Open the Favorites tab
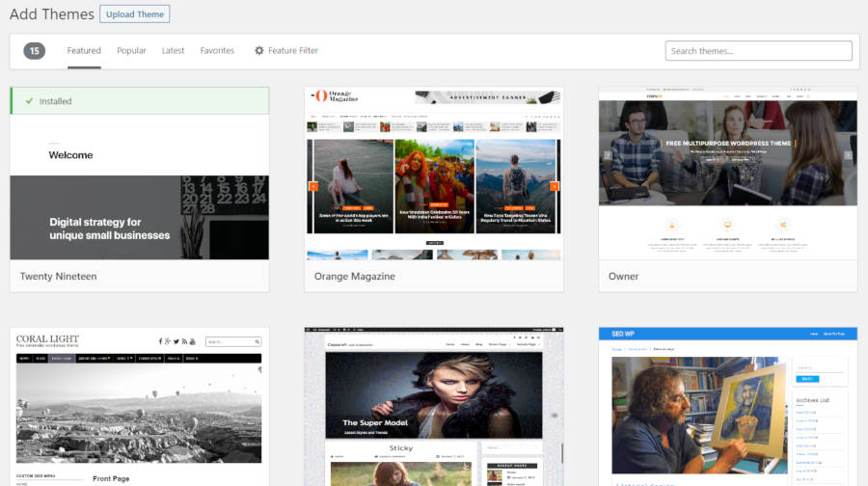The height and width of the screenshot is (486, 868). coord(217,50)
